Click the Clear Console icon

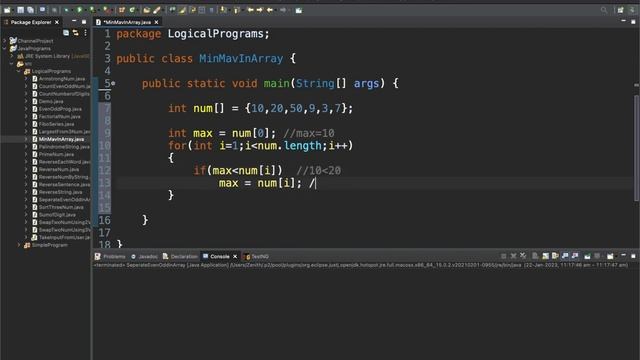535,256
